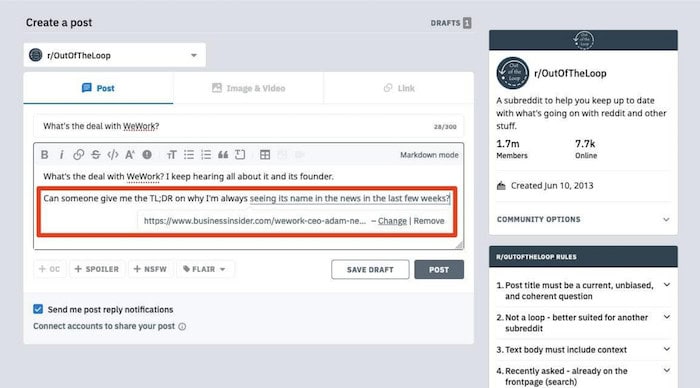Add the OC tag to the post

pos(50,269)
